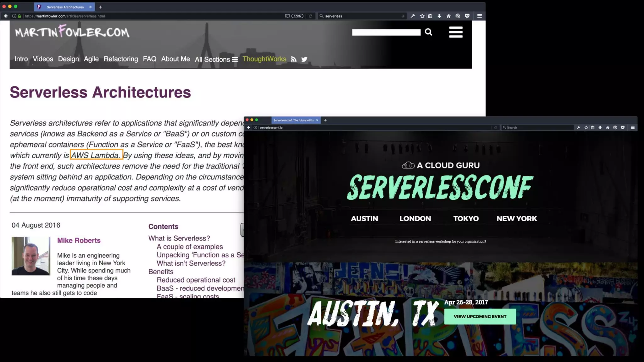644x362 pixels.
Task: Open the Design nav link
Action: pos(68,59)
